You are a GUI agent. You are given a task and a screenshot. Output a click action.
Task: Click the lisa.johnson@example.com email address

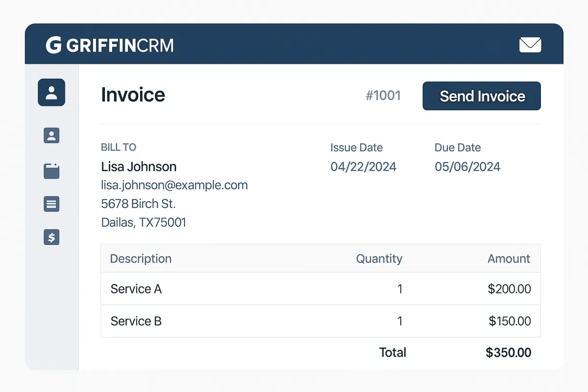174,185
